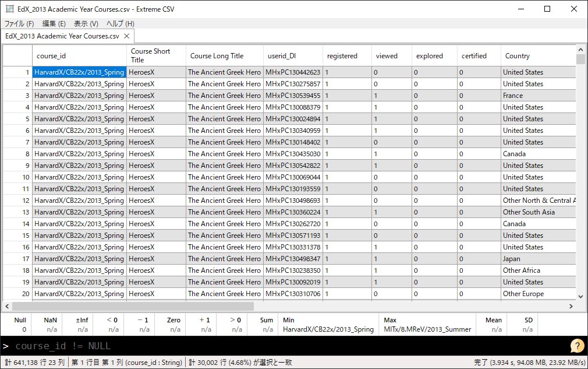
Task: Click the Country column header
Action: pyautogui.click(x=539, y=56)
